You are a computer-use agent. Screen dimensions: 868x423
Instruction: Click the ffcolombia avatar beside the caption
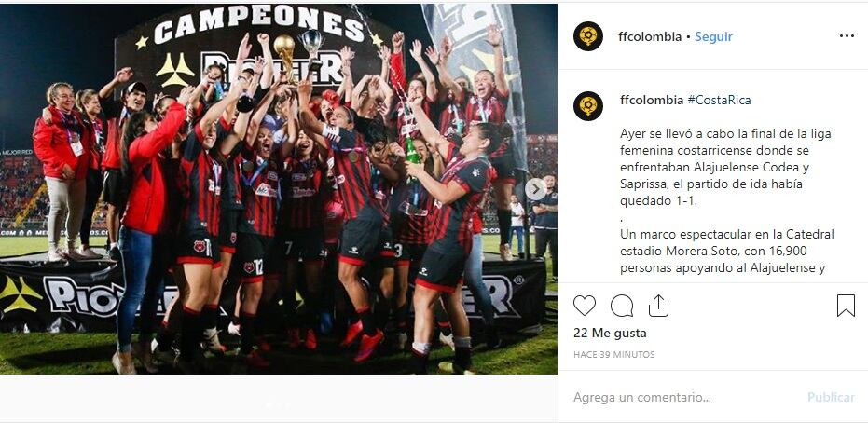click(588, 106)
